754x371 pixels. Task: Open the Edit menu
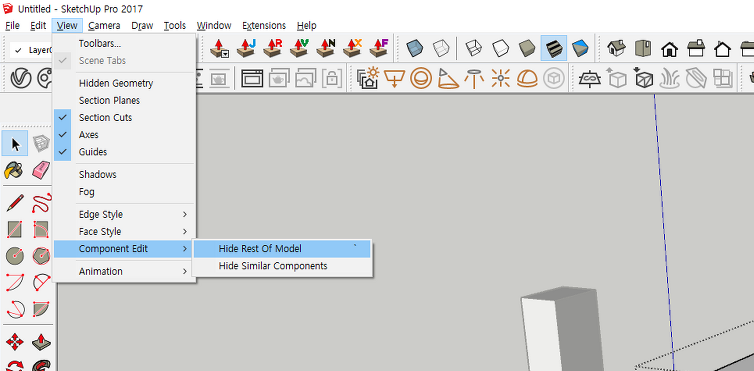click(38, 25)
